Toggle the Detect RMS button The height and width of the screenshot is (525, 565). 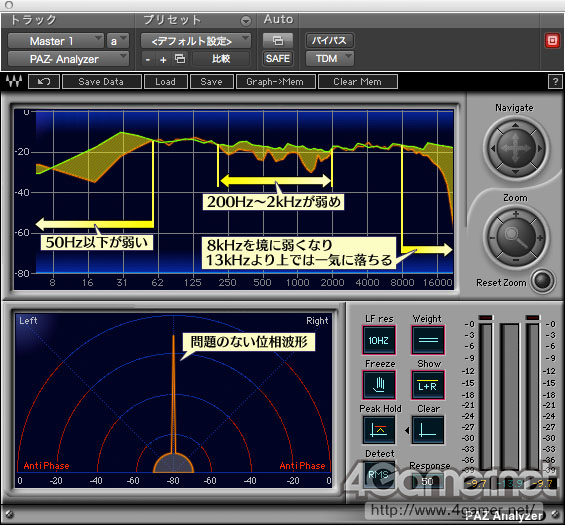coord(379,475)
